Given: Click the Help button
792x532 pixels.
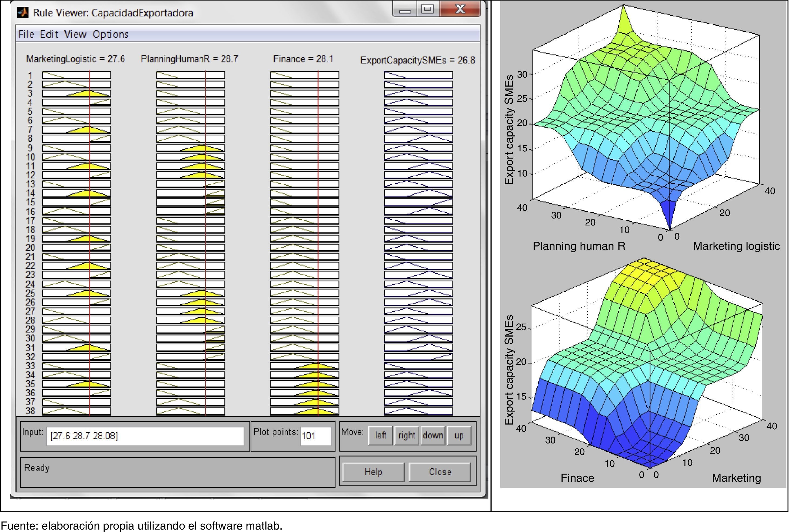Looking at the screenshot, I should click(x=373, y=472).
